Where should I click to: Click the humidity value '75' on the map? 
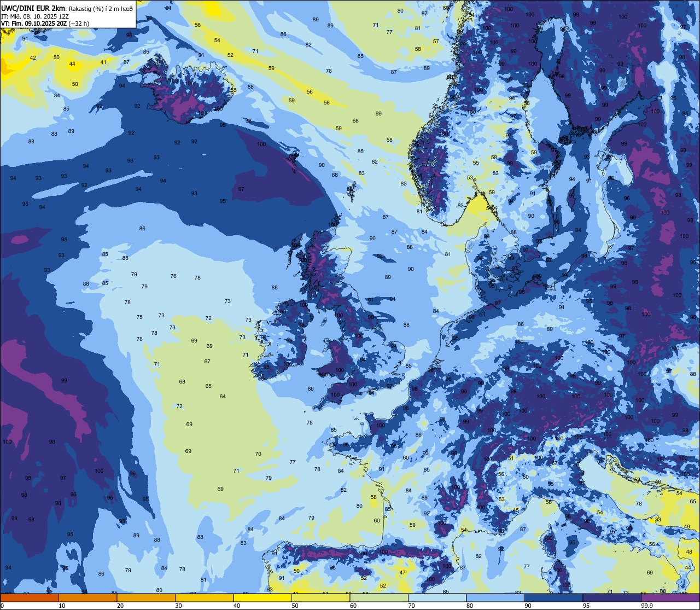pyautogui.click(x=139, y=317)
